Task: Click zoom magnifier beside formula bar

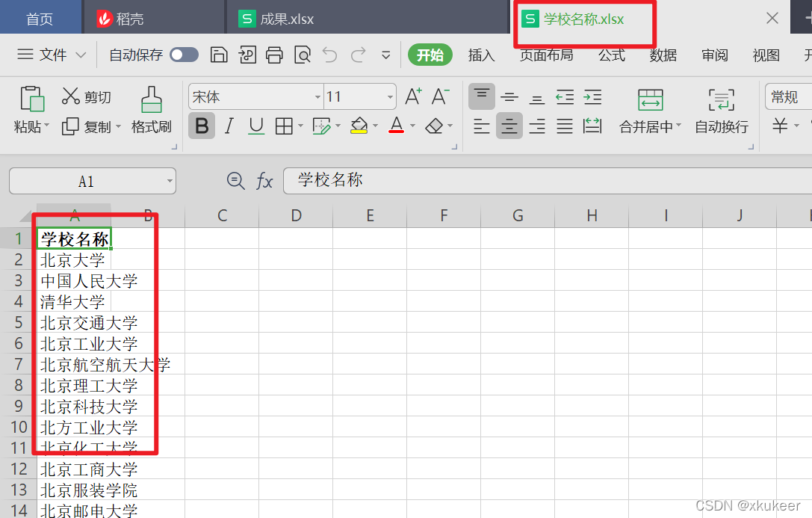Action: tap(235, 181)
